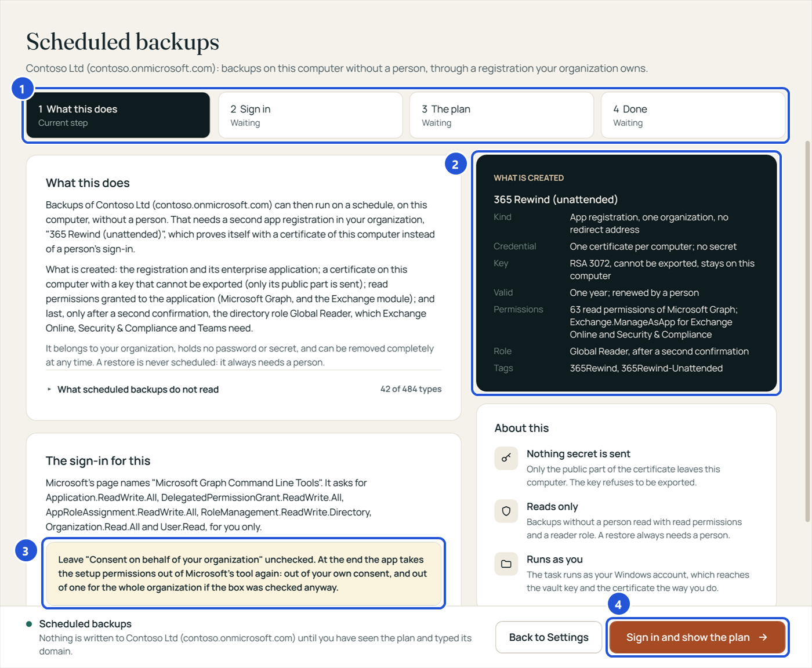Click the Scheduled backups page title

point(122,42)
